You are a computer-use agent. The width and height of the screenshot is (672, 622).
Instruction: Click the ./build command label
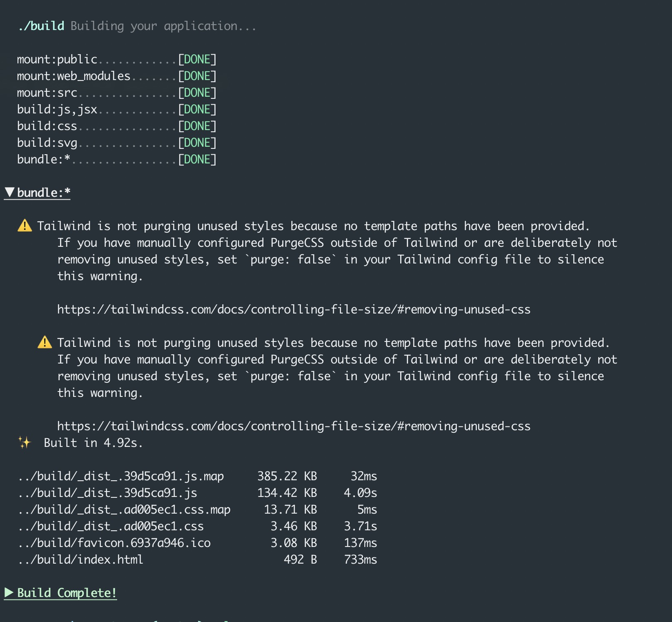coord(41,26)
